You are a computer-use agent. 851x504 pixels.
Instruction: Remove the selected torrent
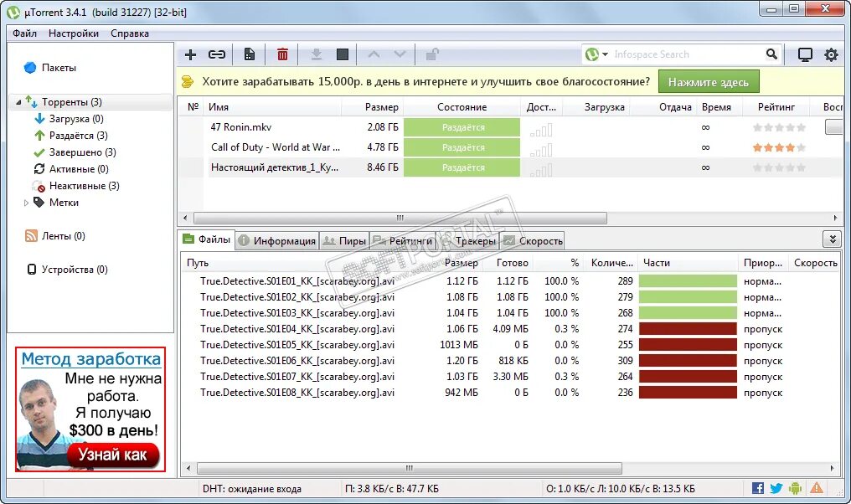point(281,54)
